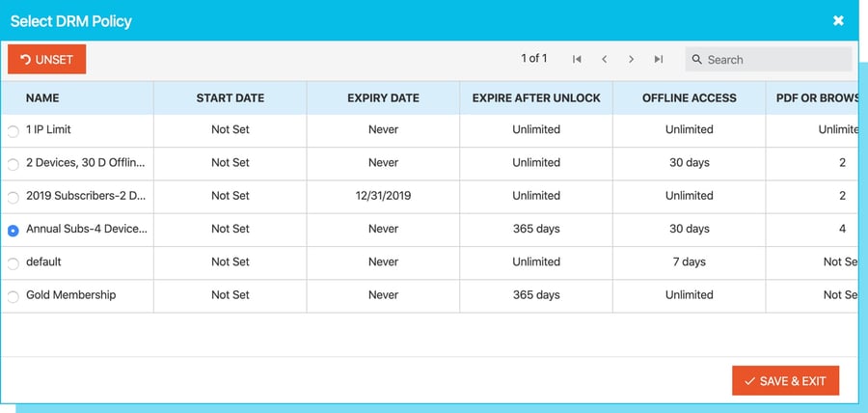Go to first page of results

(x=577, y=59)
